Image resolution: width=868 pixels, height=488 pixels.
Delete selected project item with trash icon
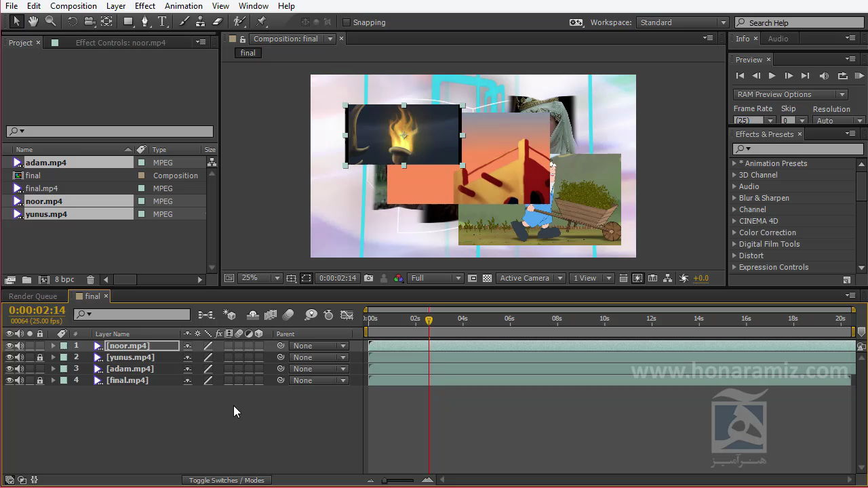[90, 279]
